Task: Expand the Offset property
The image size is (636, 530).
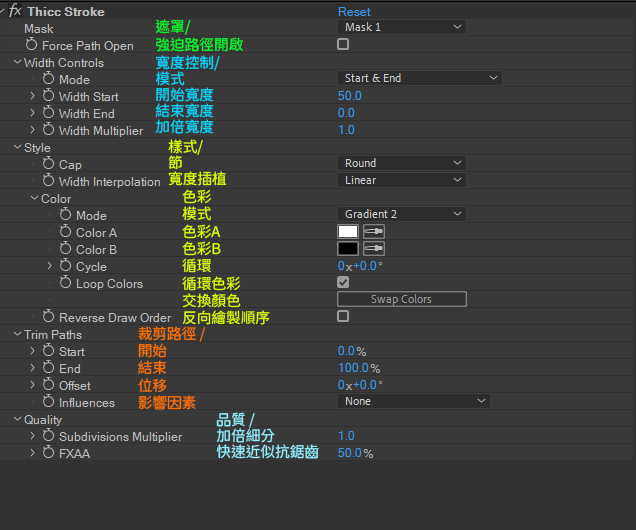Action: pos(32,385)
